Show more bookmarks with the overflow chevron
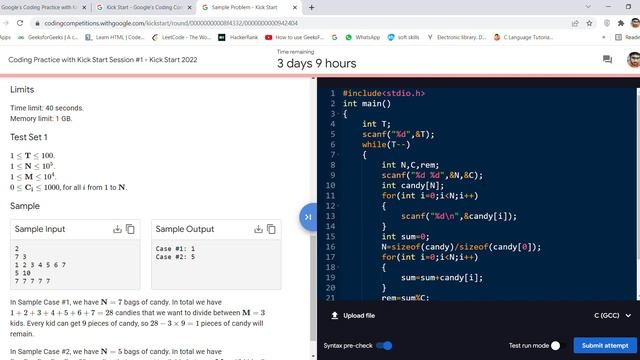Image resolution: width=640 pixels, height=360 pixels. pyautogui.click(x=604, y=37)
